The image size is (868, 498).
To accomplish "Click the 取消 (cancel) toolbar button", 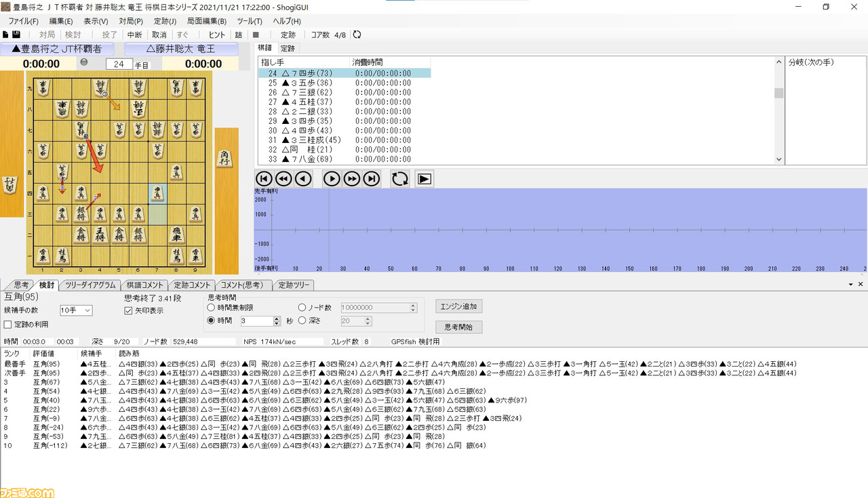I will [x=159, y=35].
